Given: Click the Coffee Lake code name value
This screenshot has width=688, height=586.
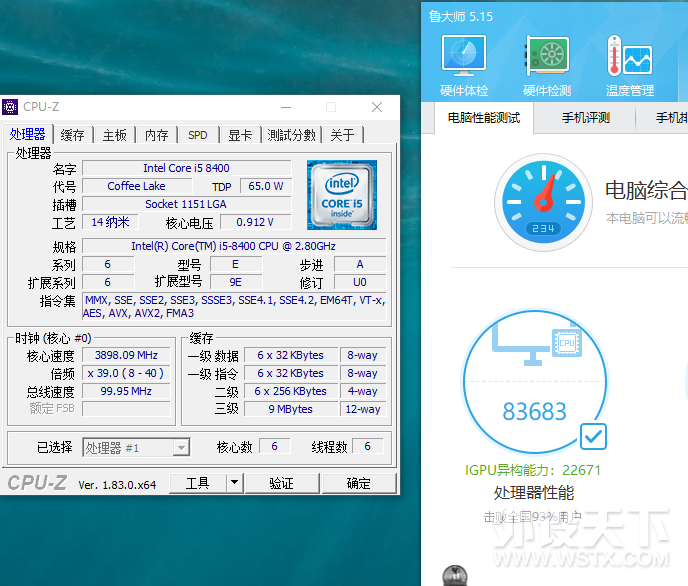Looking at the screenshot, I should point(136,186).
